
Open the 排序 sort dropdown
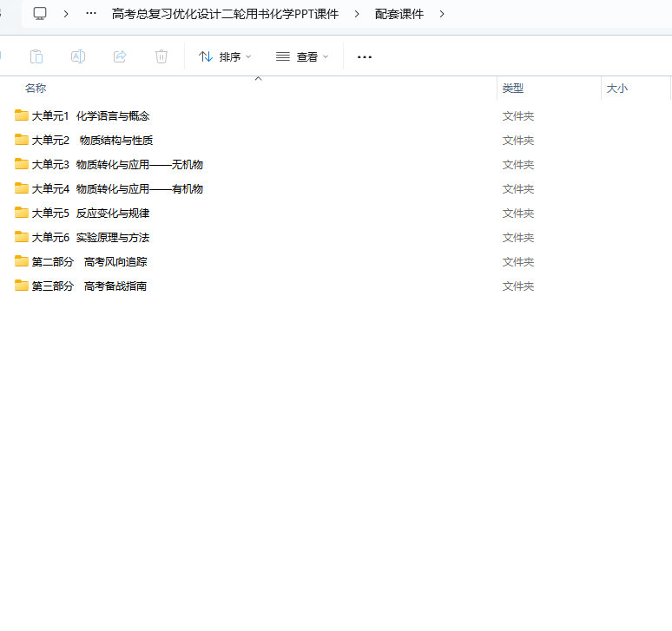(x=225, y=56)
